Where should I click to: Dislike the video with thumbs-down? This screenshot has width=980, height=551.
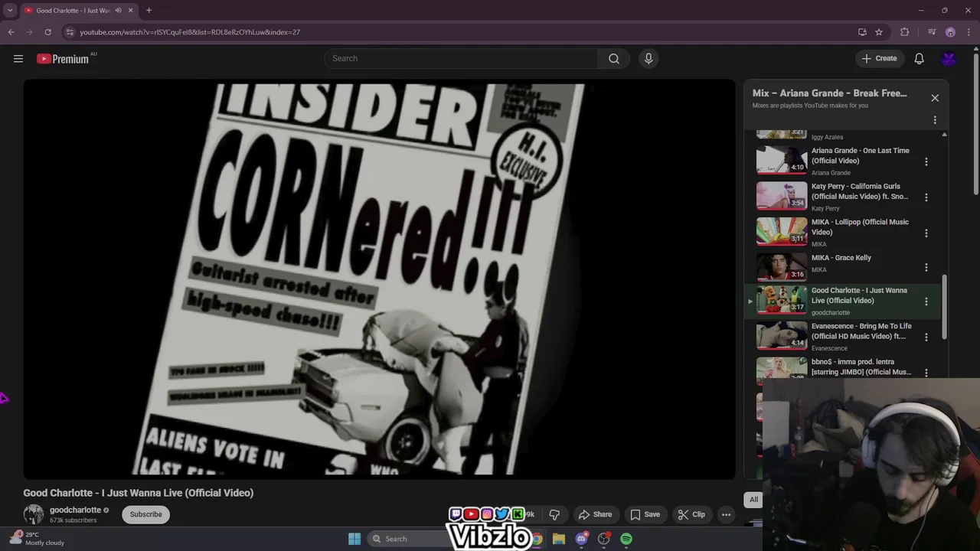point(554,514)
